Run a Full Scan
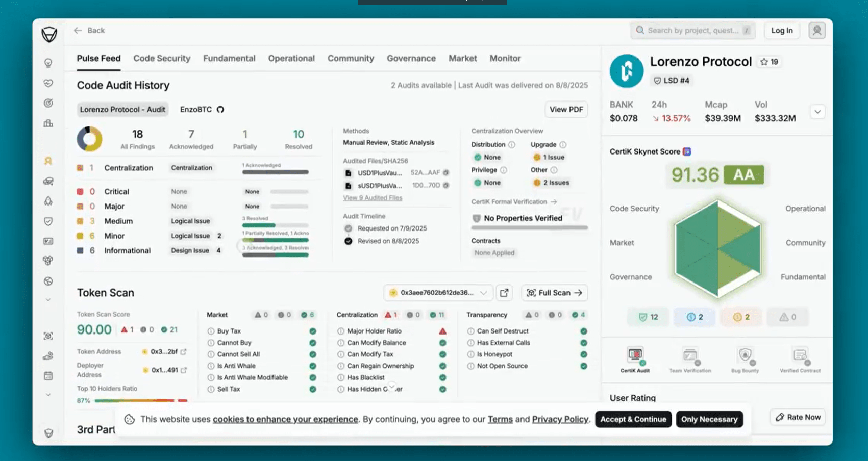The width and height of the screenshot is (868, 461). coord(555,293)
